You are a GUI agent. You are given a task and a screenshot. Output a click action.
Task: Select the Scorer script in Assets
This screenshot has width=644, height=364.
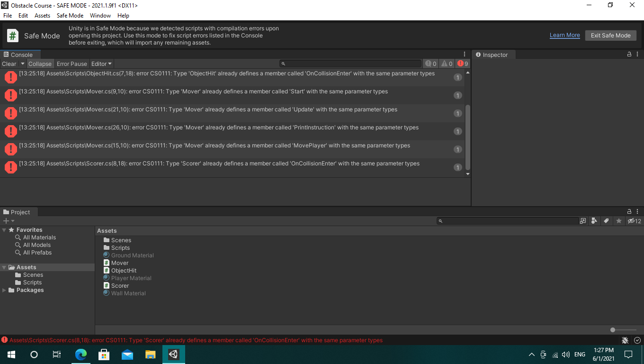point(116,286)
